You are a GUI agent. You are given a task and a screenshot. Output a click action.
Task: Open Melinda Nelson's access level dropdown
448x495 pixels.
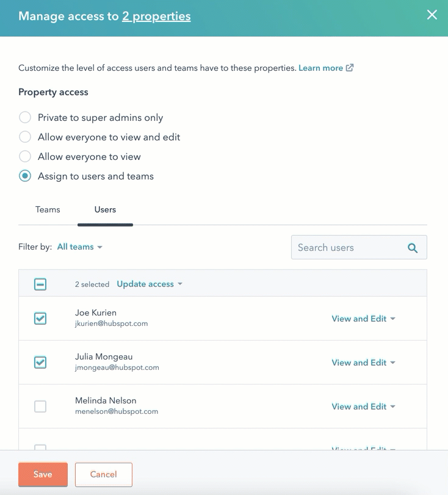[x=363, y=406]
